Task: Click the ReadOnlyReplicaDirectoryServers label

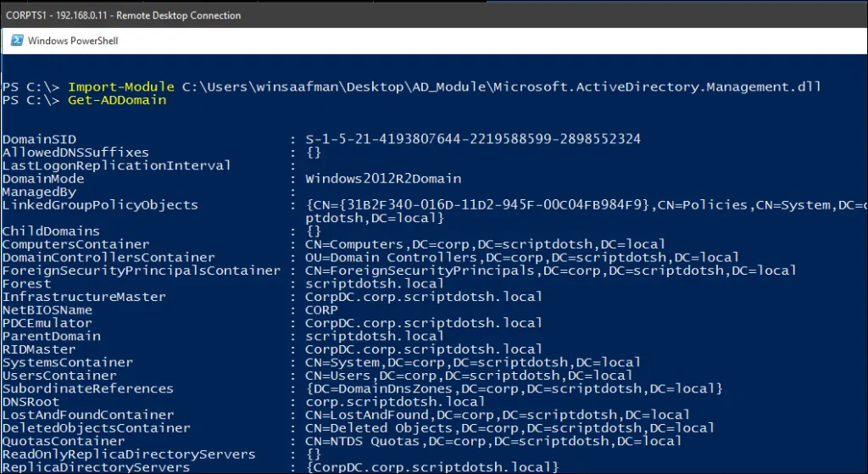Action: click(129, 454)
